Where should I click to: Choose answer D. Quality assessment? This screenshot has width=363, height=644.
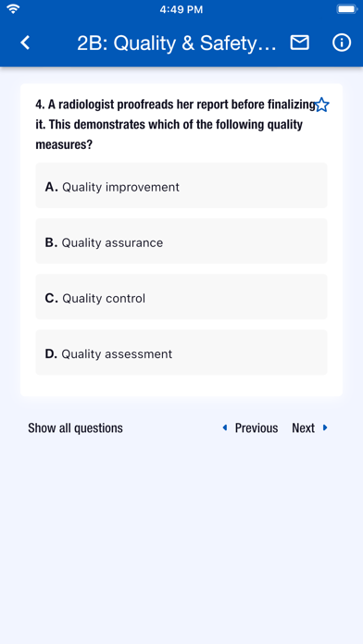click(x=181, y=352)
